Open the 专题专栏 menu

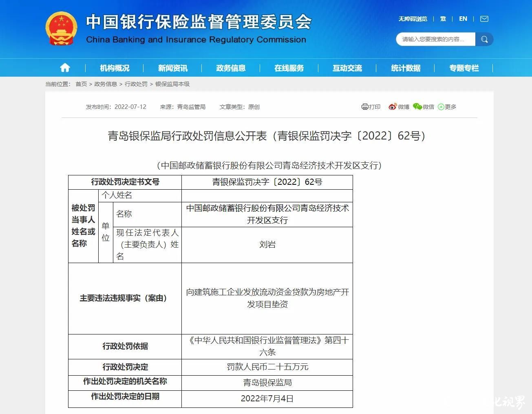click(464, 68)
